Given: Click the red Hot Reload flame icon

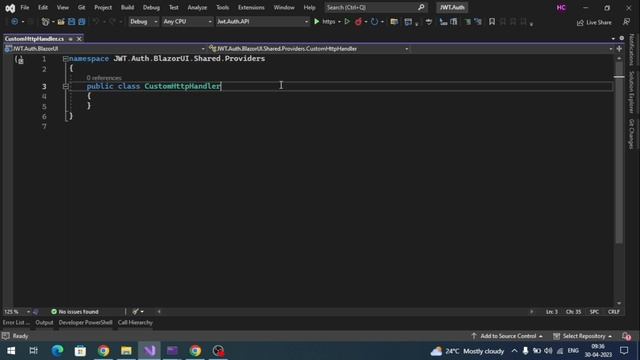Looking at the screenshot, I should pos(358,22).
